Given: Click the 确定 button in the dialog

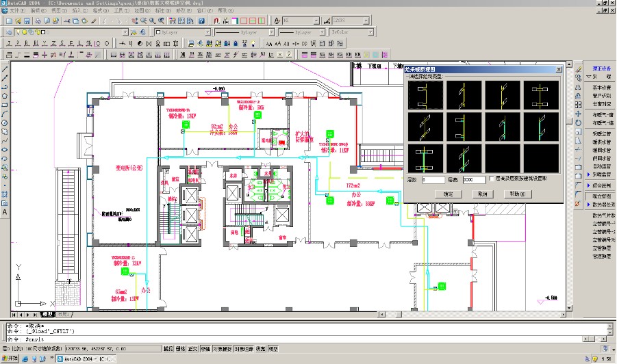Looking at the screenshot, I should (448, 194).
